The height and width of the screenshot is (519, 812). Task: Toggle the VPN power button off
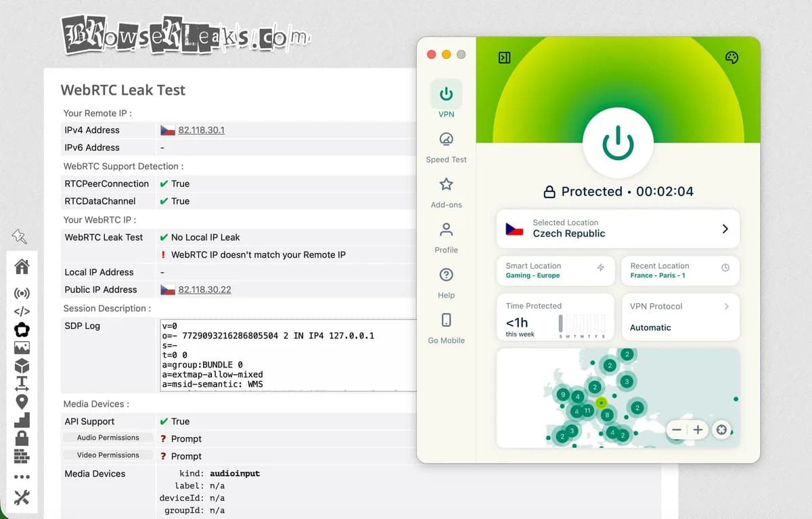point(618,143)
